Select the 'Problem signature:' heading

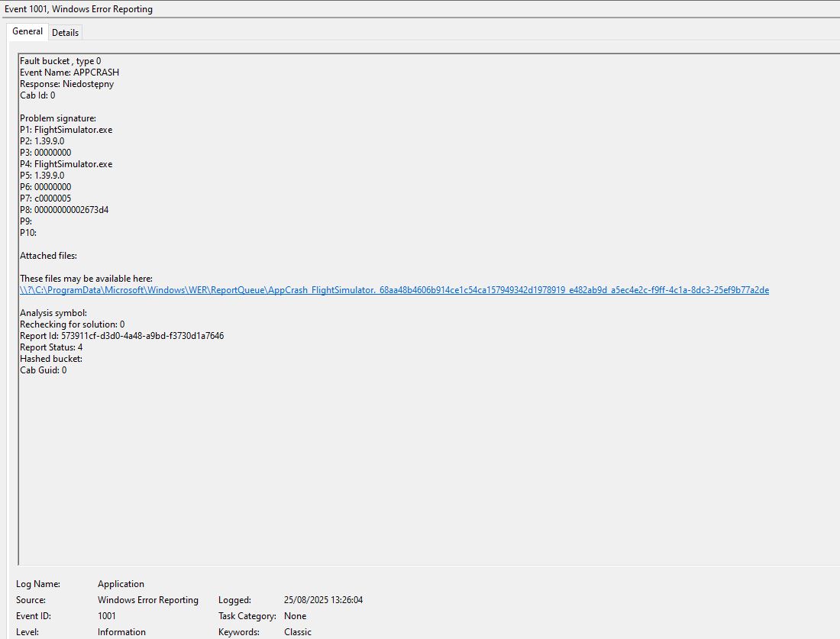tap(58, 118)
